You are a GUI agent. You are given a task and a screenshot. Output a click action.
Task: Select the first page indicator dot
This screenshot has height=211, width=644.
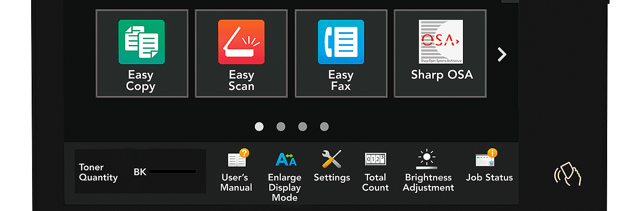[259, 127]
